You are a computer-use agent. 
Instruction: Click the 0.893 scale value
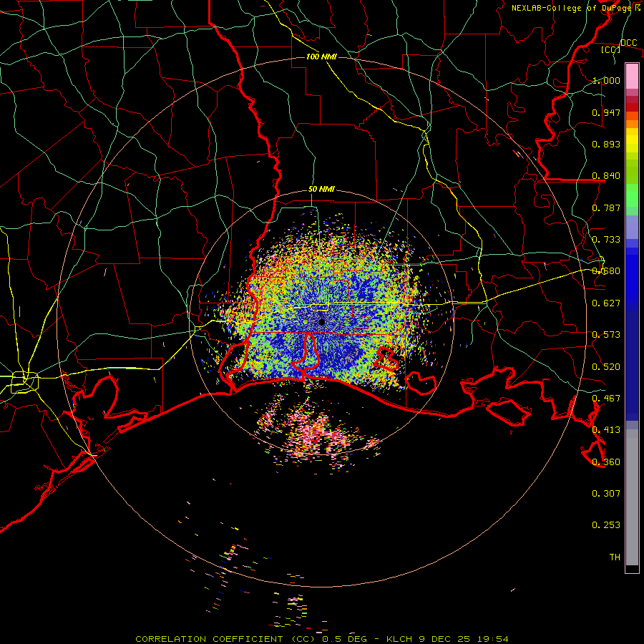pyautogui.click(x=606, y=144)
